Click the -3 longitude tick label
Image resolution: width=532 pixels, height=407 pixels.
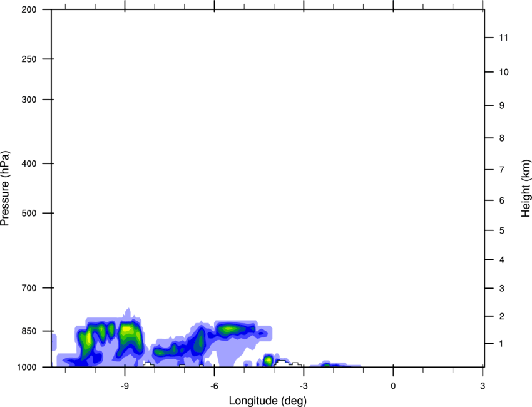[x=304, y=384]
